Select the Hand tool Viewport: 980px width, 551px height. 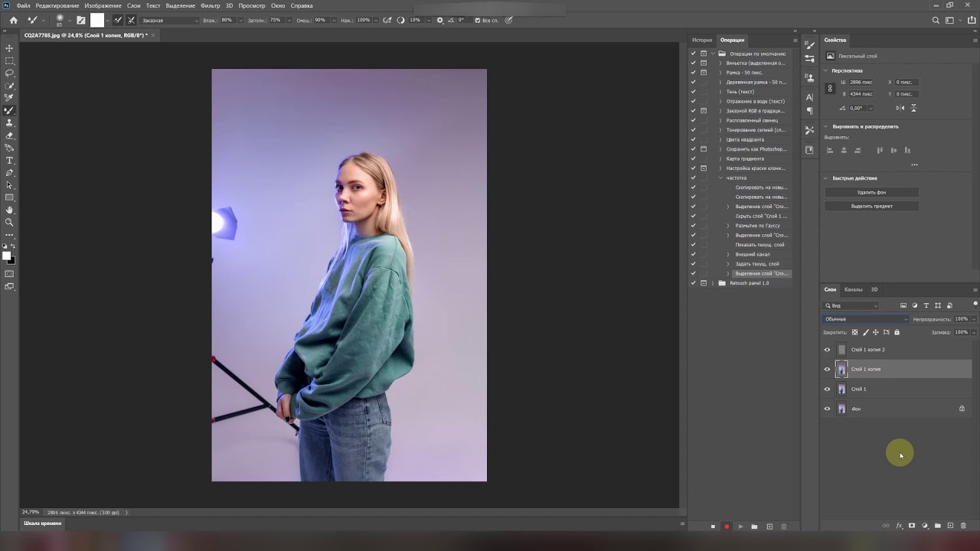tap(9, 210)
